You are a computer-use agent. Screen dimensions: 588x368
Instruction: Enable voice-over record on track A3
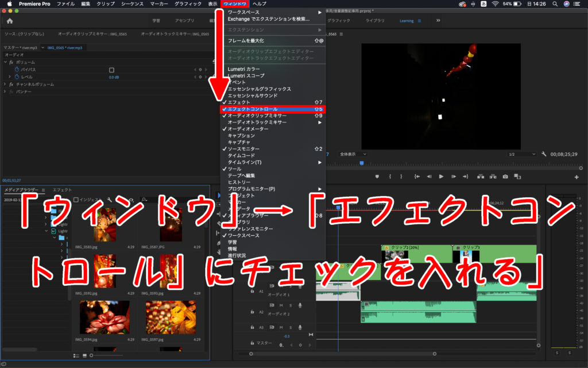[x=300, y=327]
